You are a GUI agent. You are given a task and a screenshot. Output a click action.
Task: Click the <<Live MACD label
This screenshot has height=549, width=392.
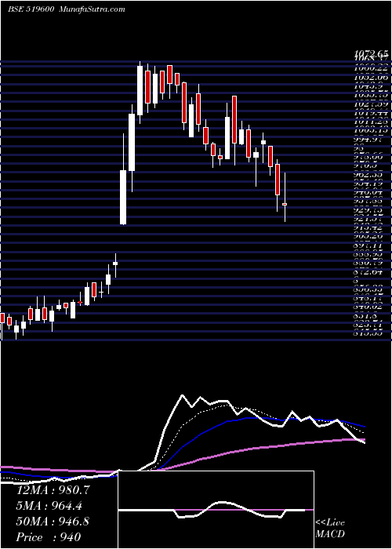pos(330,529)
